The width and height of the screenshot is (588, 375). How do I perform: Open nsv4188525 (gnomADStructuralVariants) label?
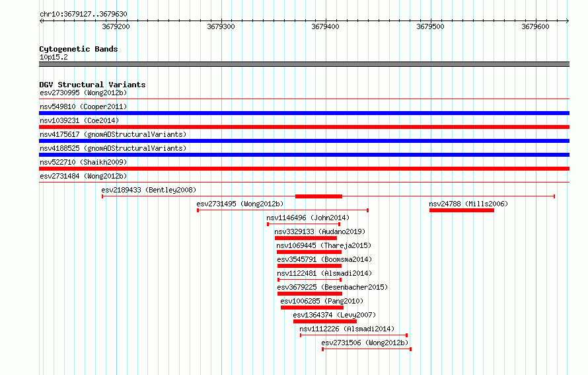point(113,148)
